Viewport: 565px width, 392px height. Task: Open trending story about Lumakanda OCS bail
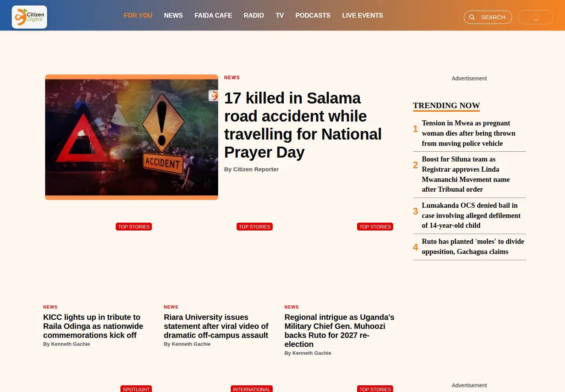[471, 215]
